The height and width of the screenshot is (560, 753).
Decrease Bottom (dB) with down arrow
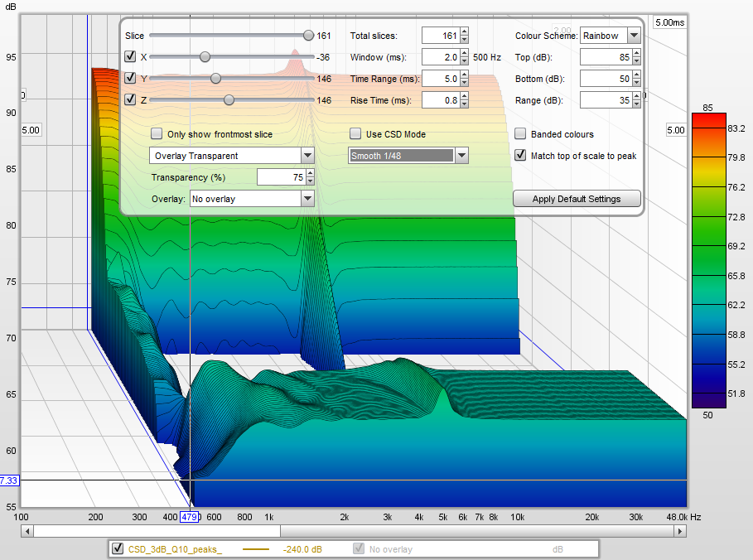[636, 83]
